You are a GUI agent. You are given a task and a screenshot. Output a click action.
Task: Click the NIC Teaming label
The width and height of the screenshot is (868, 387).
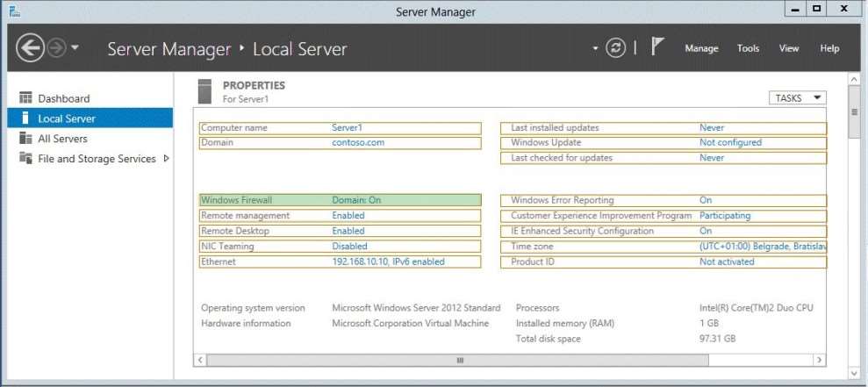pyautogui.click(x=227, y=247)
